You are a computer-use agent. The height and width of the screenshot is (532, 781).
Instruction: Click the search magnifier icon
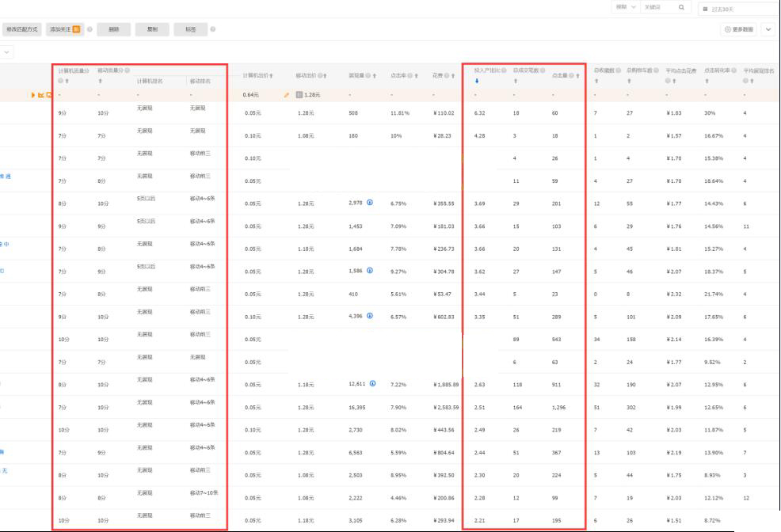(x=681, y=7)
